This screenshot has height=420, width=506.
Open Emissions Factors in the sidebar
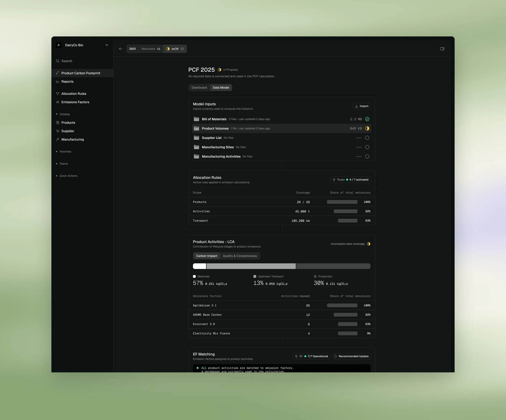click(82, 102)
